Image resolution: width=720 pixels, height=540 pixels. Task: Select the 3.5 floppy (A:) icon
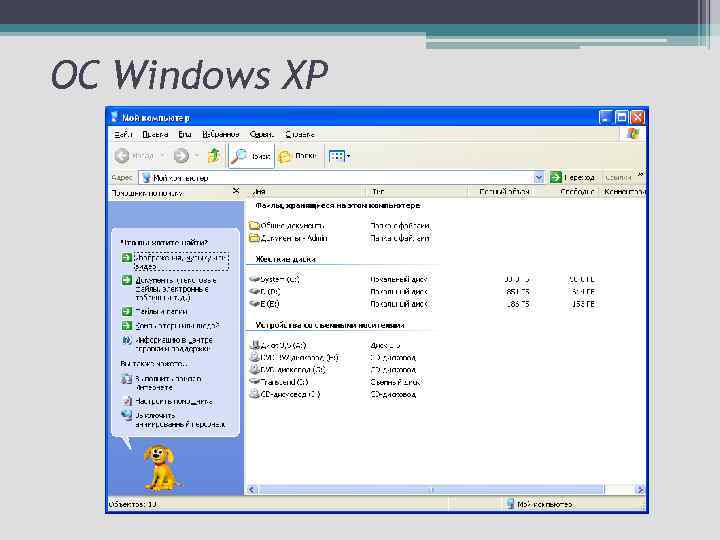tap(254, 345)
